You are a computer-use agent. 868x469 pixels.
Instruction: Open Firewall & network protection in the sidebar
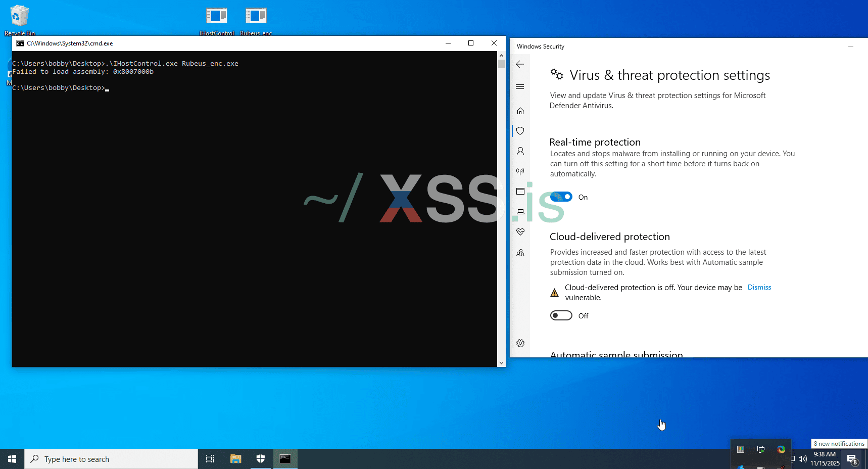[x=520, y=171]
